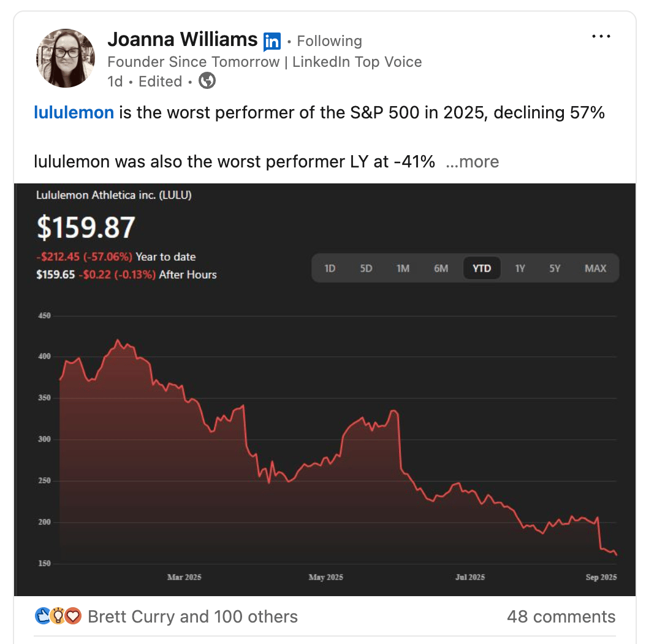The image size is (646, 644).
Task: Open the lululemon company link
Action: click(74, 113)
